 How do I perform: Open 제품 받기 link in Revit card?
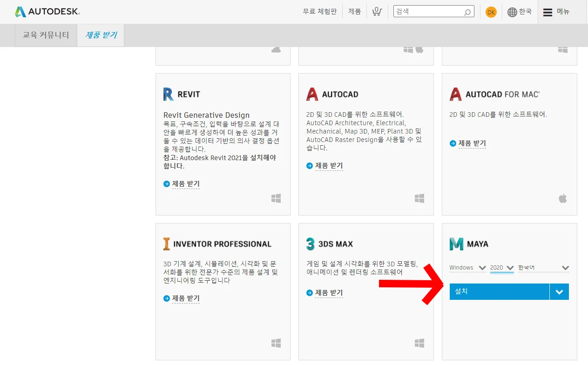186,184
